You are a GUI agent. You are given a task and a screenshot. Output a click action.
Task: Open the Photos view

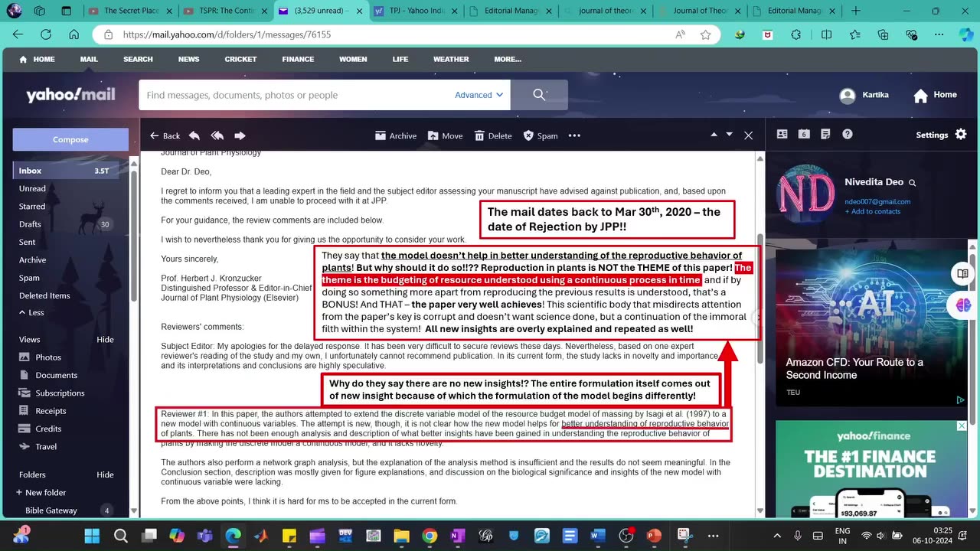[48, 357]
